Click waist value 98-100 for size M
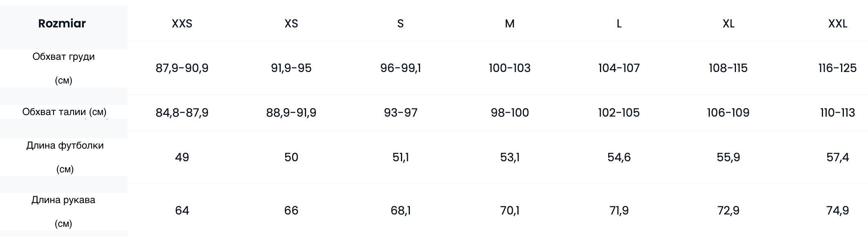 [x=510, y=113]
